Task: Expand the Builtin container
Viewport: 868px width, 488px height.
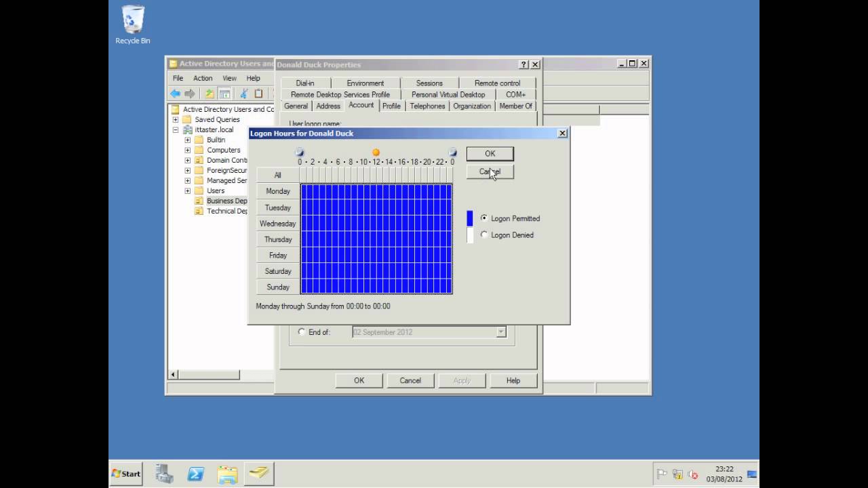Action: pos(187,140)
